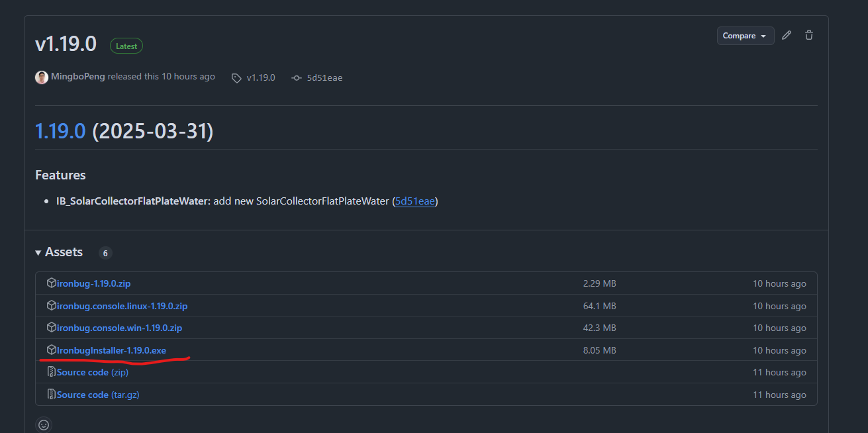Click IB_SolarCollectorFlatPlateWater bold text
The width and height of the screenshot is (868, 433).
pos(133,201)
